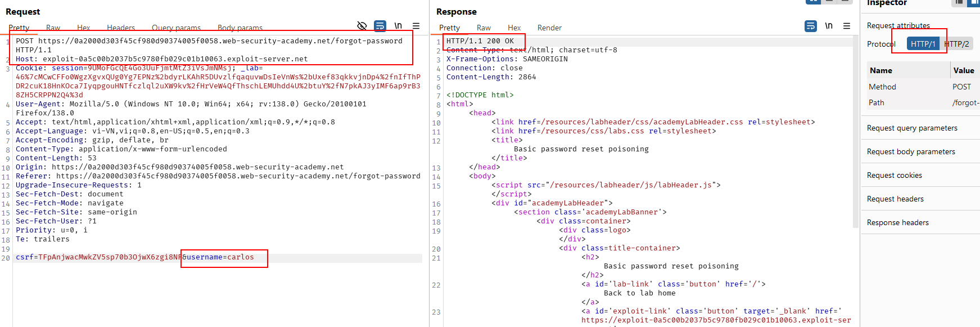Screen dimensions: 980x327
Task: Open the Response panel hamburger menu
Action: pos(847,26)
